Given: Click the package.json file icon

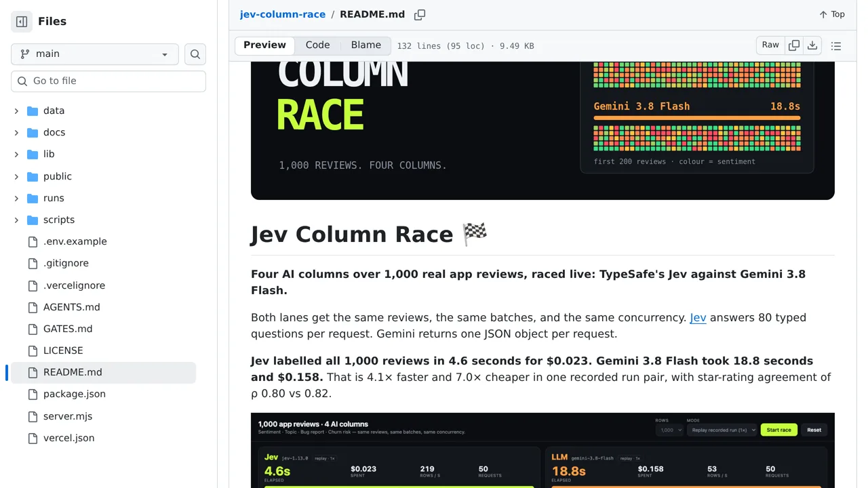Looking at the screenshot, I should click(x=33, y=394).
